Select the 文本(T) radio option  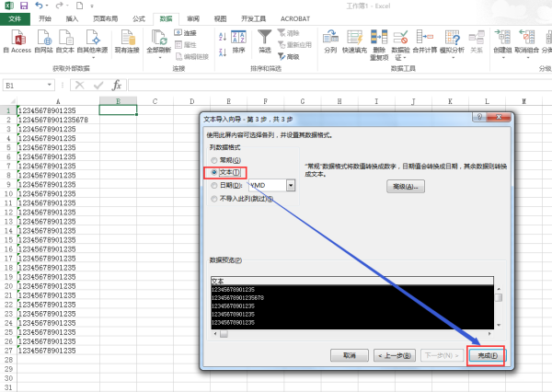[216, 172]
